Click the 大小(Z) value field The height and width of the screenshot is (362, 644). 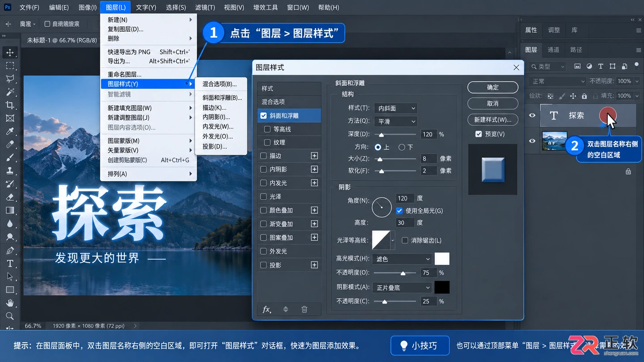coord(428,159)
